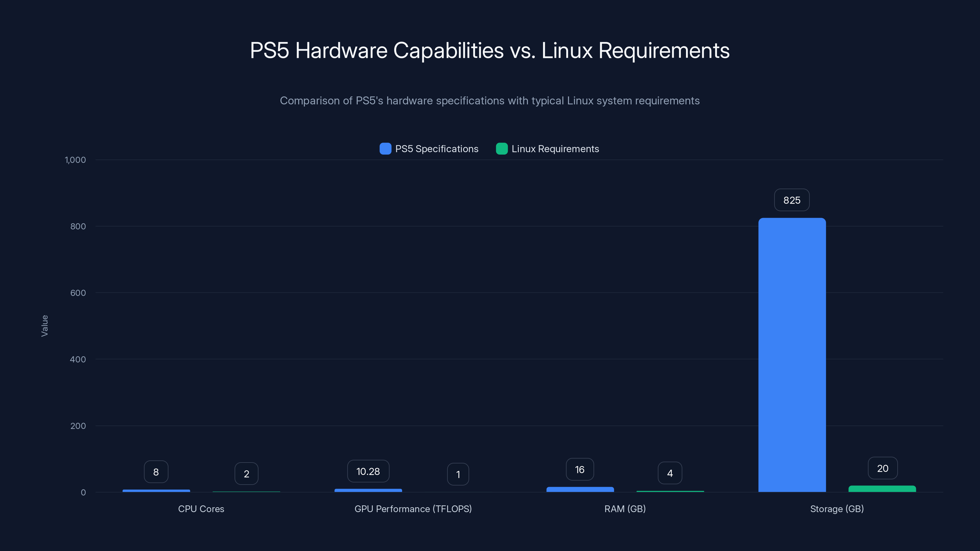Select the 2 data label
The height and width of the screenshot is (551, 980).
pos(247,474)
